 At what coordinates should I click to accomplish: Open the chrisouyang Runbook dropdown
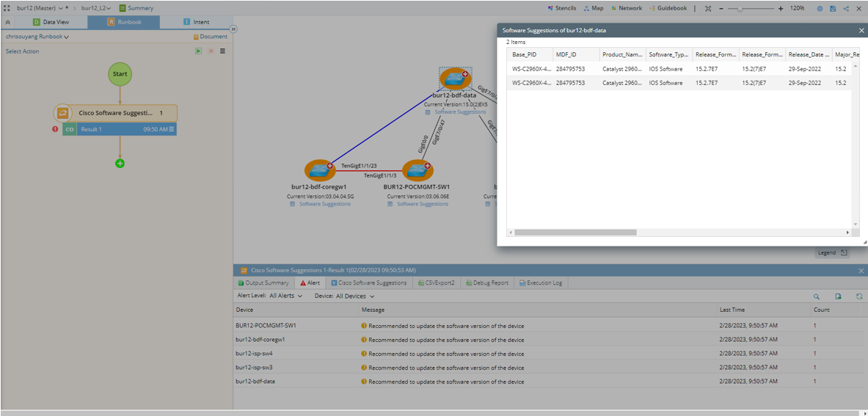coord(37,37)
